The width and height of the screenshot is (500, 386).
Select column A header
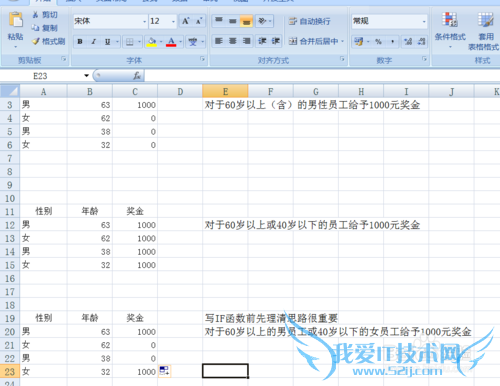(44, 91)
